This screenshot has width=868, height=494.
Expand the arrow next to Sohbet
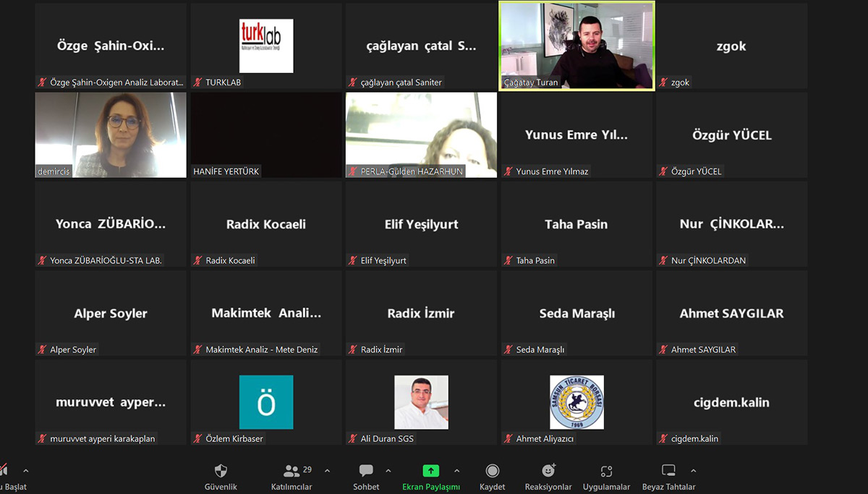pos(388,471)
